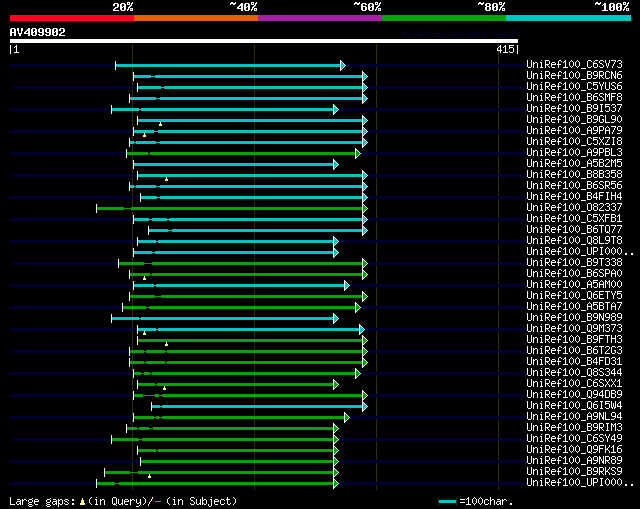The image size is (640, 509).
Task: Select the UniRef100_Q94DB9 label
Action: click(574, 395)
